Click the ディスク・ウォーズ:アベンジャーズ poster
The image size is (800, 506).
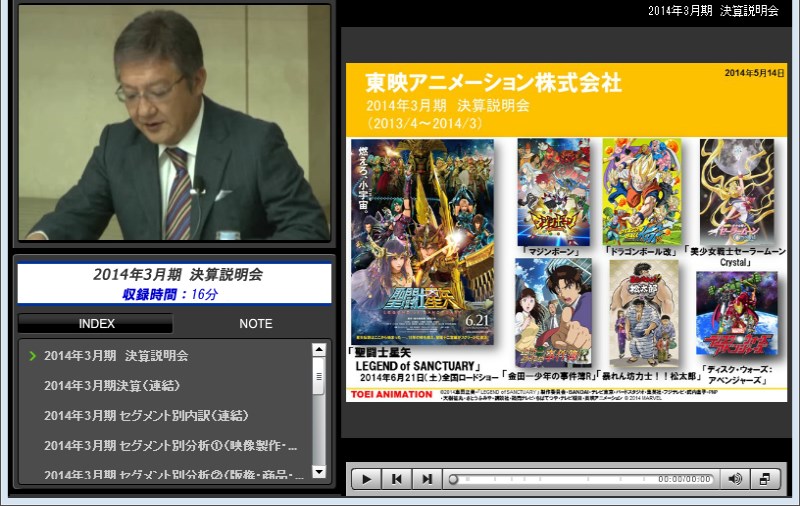[737, 313]
